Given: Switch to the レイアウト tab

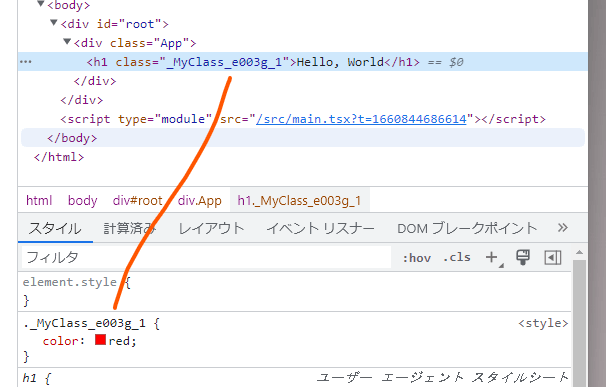Looking at the screenshot, I should tap(211, 228).
